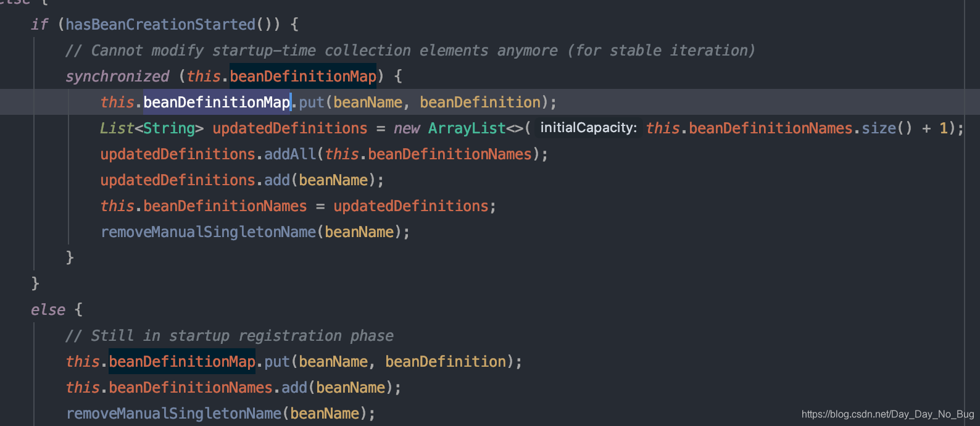Click beanDefinitionMap on the highlighted caret line
Viewport: 980px width, 426px height.
(217, 102)
